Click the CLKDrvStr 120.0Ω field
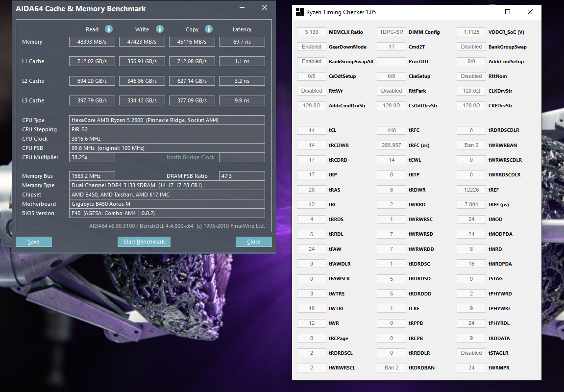The image size is (564, 392). pos(471,91)
